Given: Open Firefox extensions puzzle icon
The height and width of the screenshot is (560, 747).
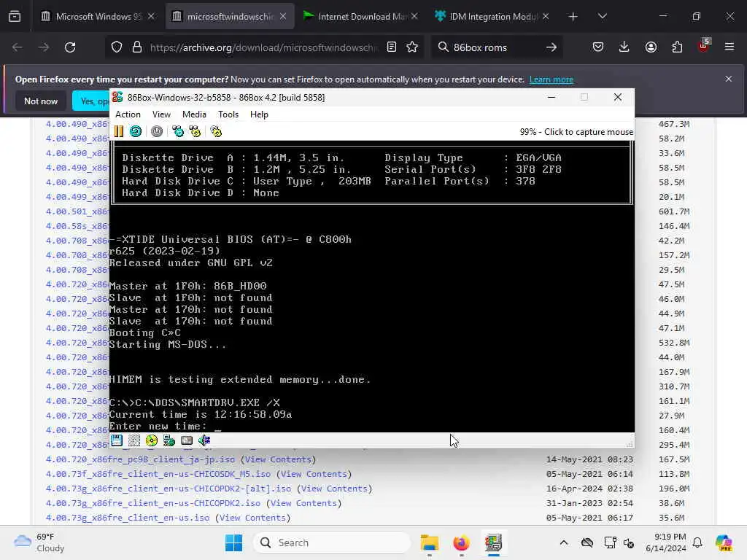Looking at the screenshot, I should click(677, 47).
